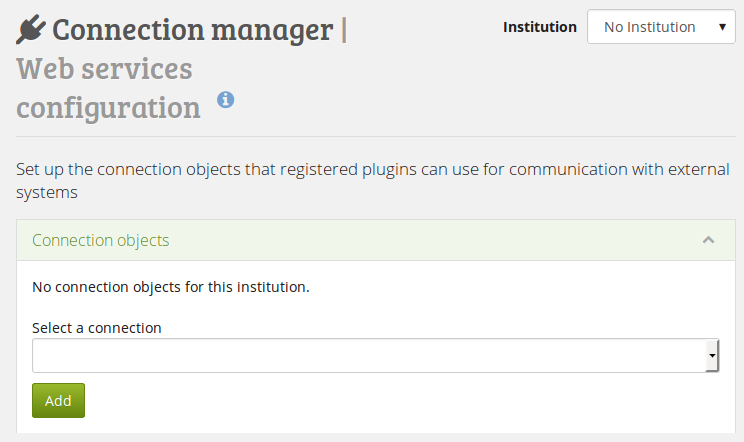Click the vertical bar separator in the heading

(x=344, y=30)
